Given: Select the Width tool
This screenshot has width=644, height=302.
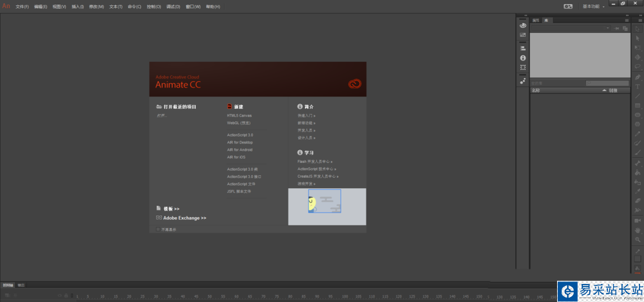Looking at the screenshot, I should 638,210.
